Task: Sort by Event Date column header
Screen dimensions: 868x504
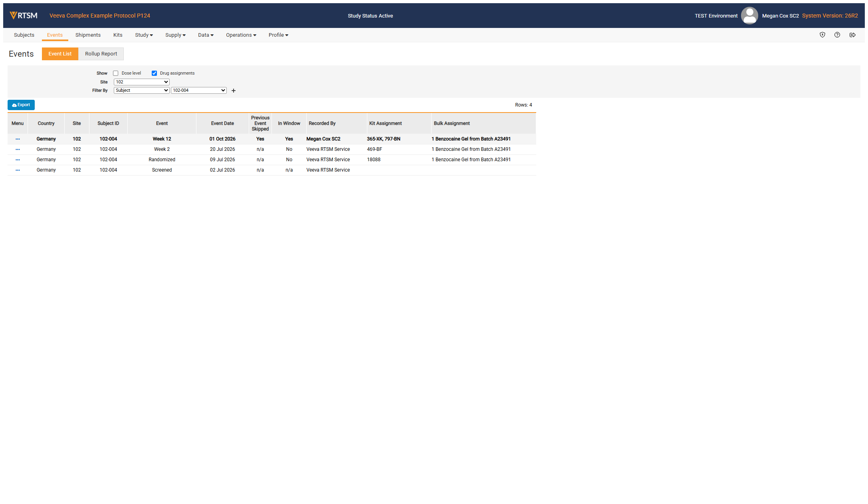Action: point(222,123)
